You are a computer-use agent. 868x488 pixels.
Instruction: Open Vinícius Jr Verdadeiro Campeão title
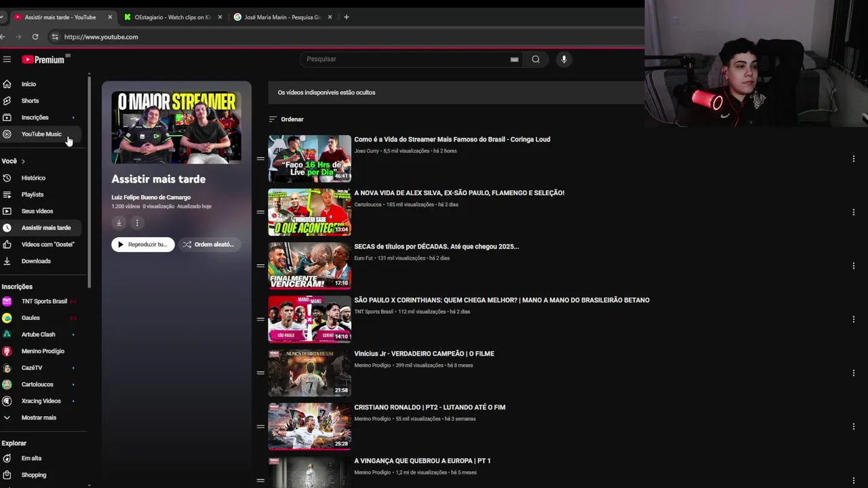[x=424, y=354]
